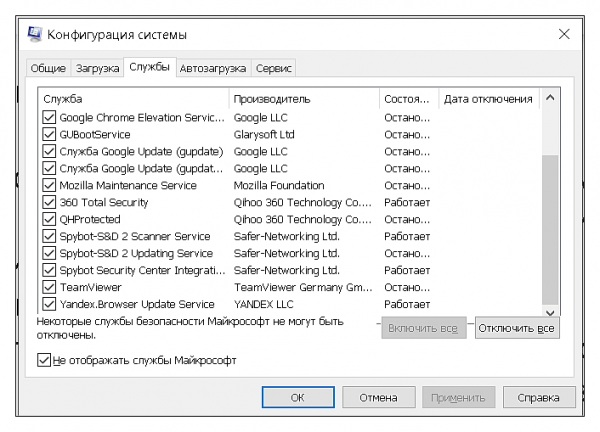Disable the 360 Total Security checkbox

[49, 202]
